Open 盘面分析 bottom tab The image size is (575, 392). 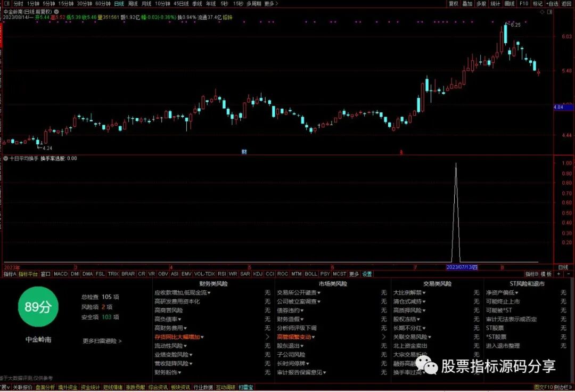(45, 387)
